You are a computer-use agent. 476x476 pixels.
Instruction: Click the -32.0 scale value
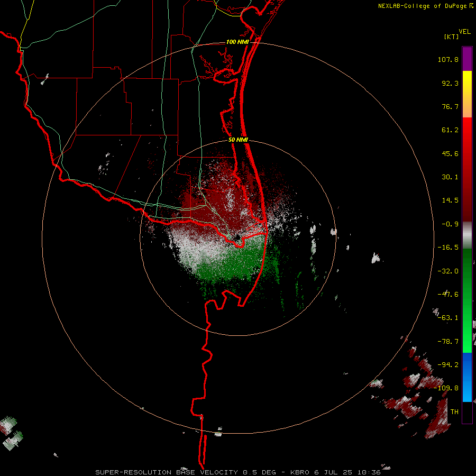pyautogui.click(x=448, y=271)
